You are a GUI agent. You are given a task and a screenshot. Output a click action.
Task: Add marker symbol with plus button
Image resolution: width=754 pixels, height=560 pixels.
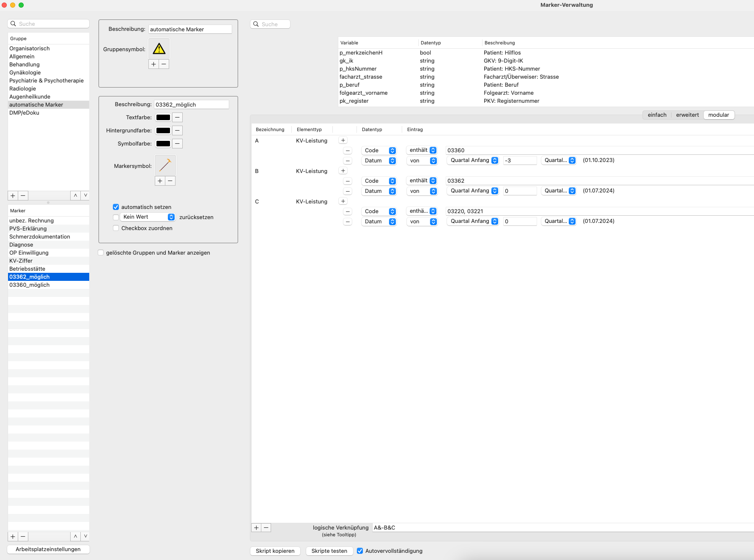(160, 181)
